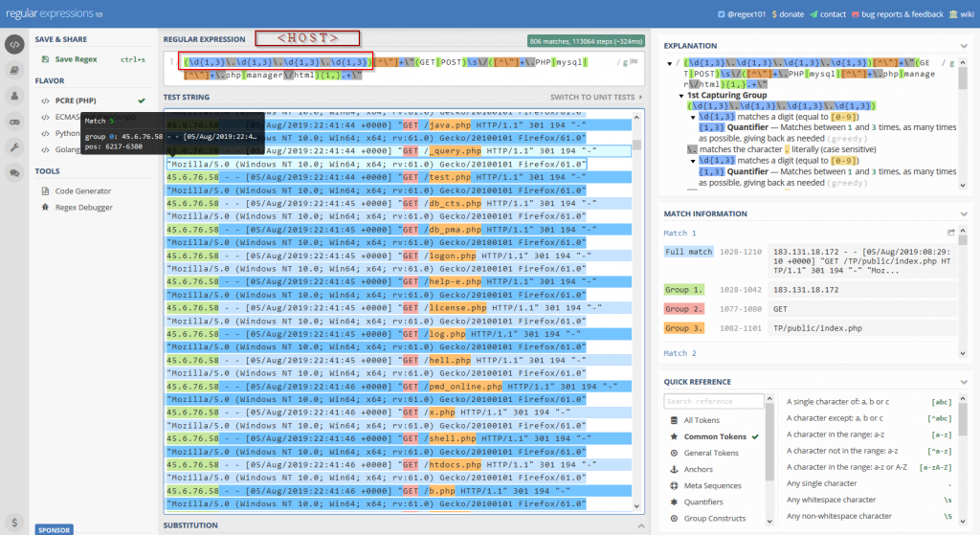980x535 pixels.
Task: Expand the Substitution panel chevron
Action: pyautogui.click(x=640, y=525)
